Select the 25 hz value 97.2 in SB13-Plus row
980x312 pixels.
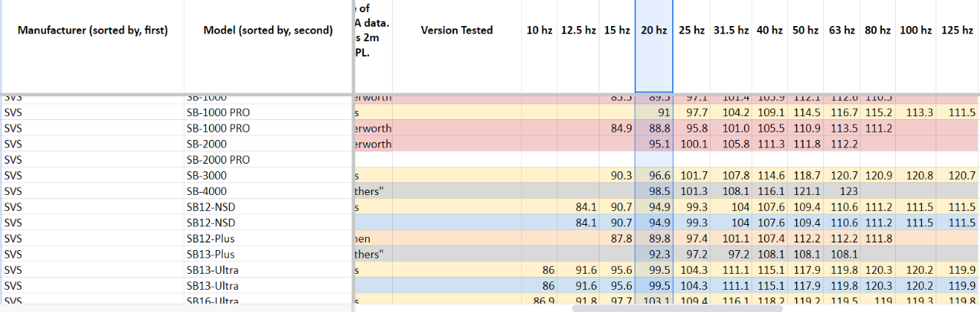pos(691,254)
